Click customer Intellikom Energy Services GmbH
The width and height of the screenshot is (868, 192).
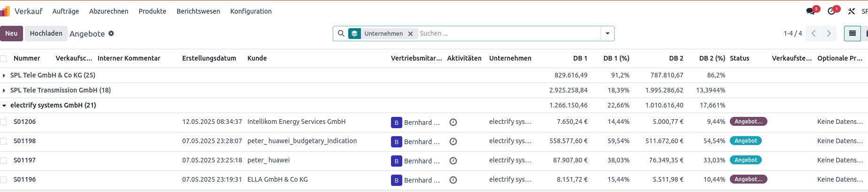coord(297,122)
